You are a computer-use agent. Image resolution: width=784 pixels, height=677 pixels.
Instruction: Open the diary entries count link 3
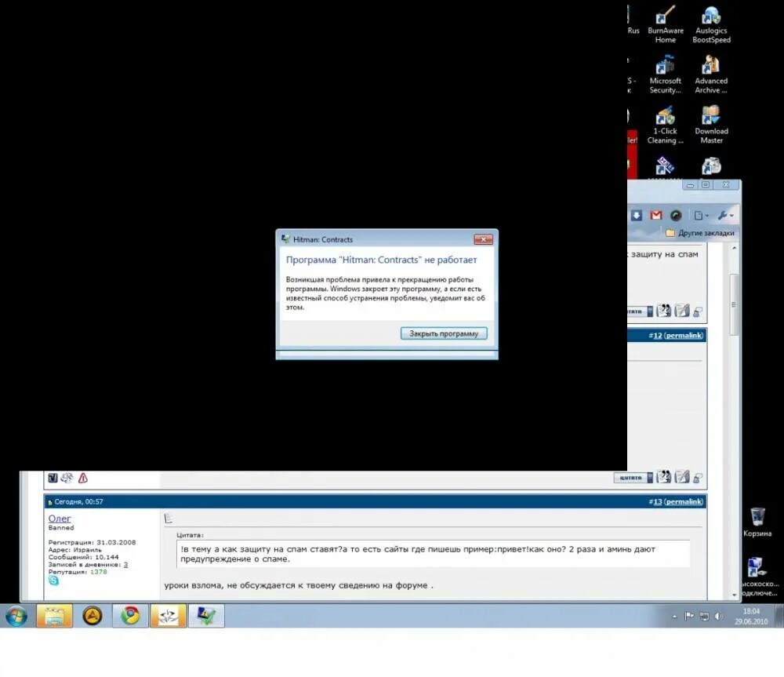click(125, 564)
